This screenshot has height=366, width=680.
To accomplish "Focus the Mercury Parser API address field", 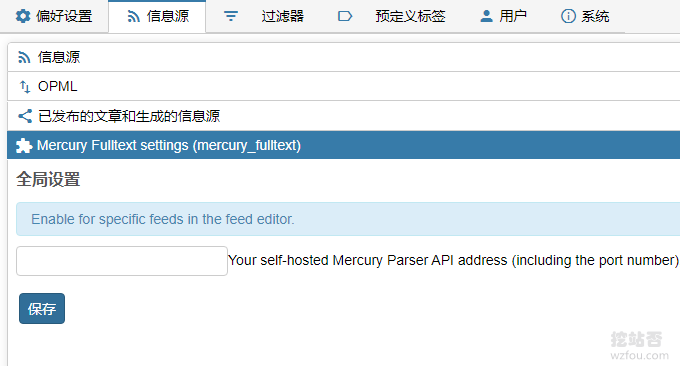I will pos(122,261).
